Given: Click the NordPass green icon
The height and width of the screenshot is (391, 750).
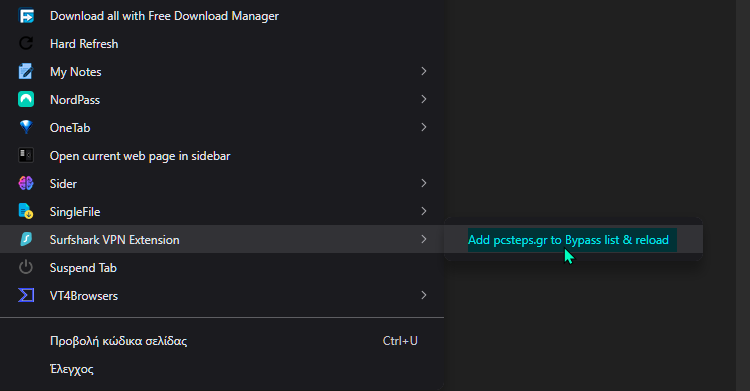Looking at the screenshot, I should 26,100.
